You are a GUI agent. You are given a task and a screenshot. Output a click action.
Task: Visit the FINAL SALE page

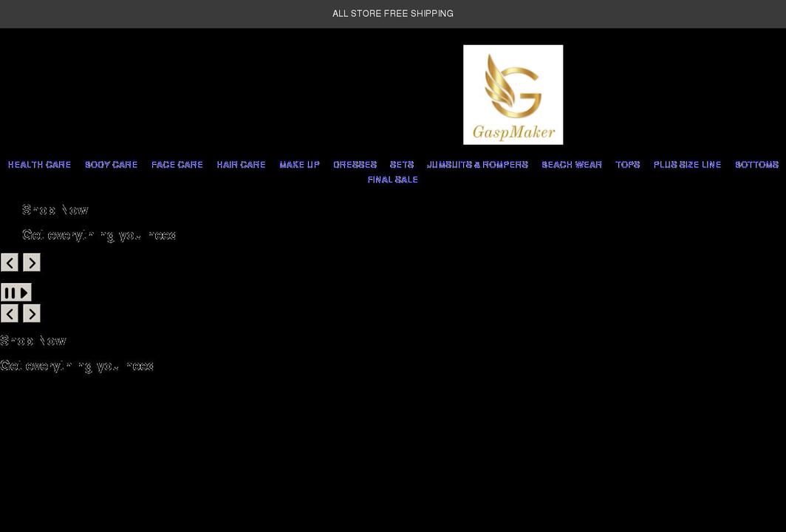(392, 179)
